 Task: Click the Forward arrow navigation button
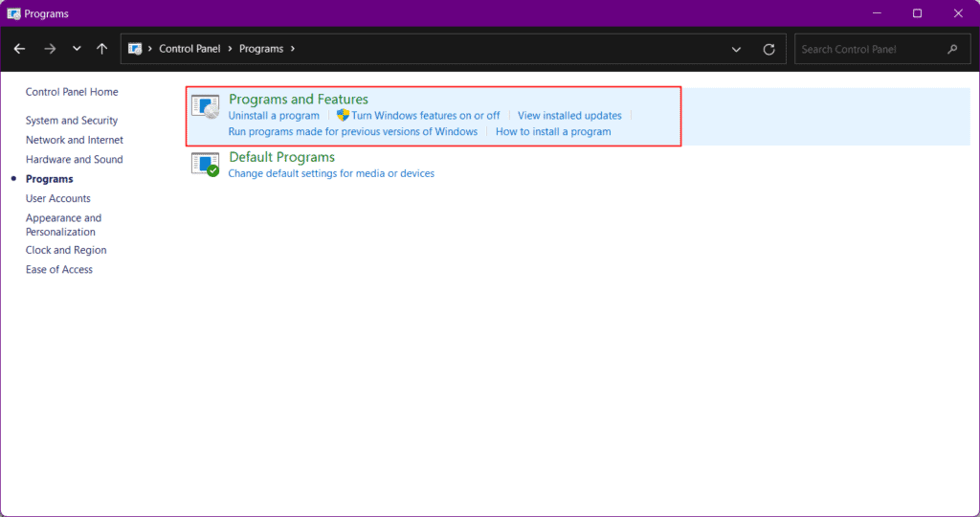click(x=50, y=49)
